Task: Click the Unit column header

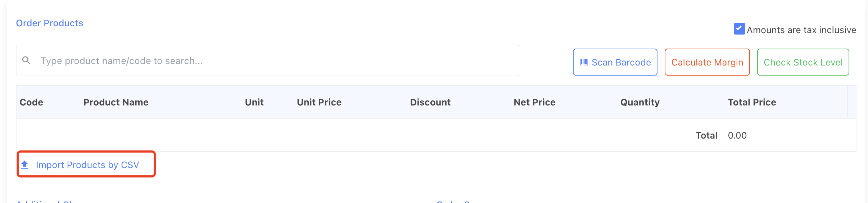Action: click(x=254, y=102)
